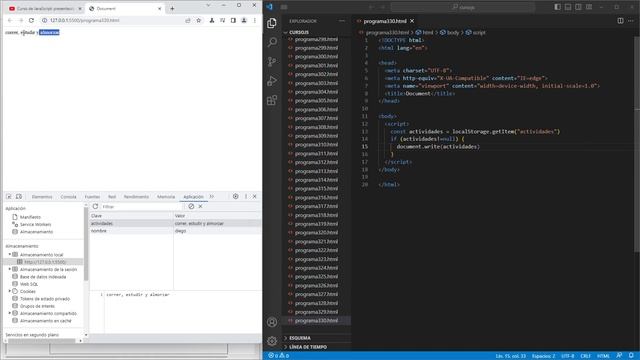Click the VS Code command center search box

click(x=463, y=7)
